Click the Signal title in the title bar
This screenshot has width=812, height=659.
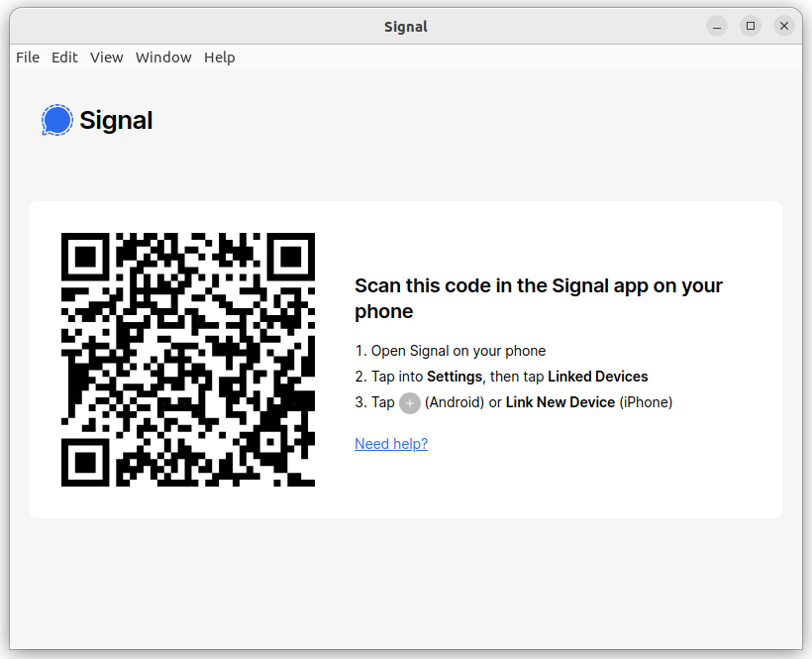click(406, 27)
